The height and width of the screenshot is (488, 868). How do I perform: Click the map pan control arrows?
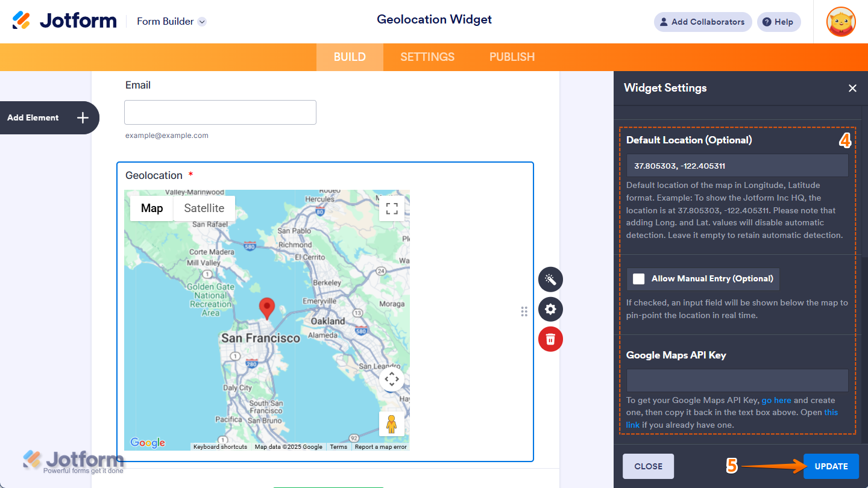pos(392,380)
